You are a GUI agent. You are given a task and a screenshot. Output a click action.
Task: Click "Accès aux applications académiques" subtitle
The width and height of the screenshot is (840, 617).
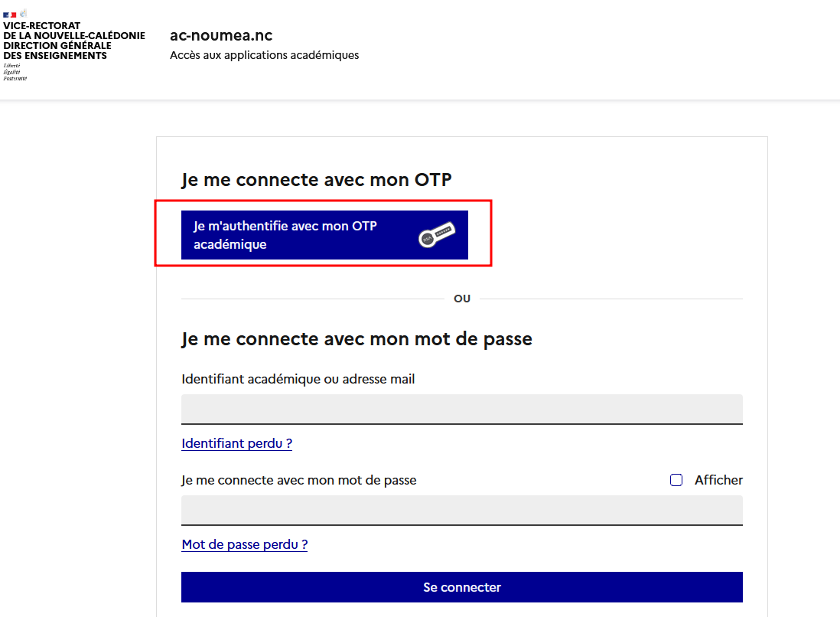coord(264,55)
